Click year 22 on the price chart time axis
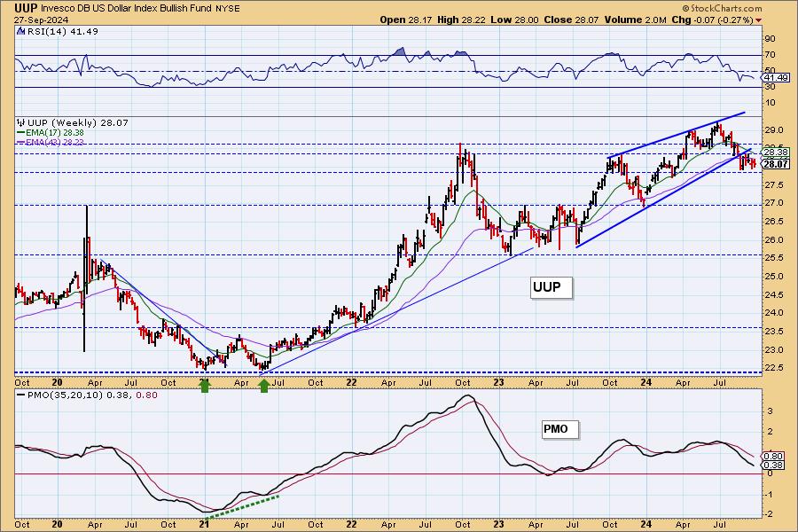798x532 pixels. (351, 382)
